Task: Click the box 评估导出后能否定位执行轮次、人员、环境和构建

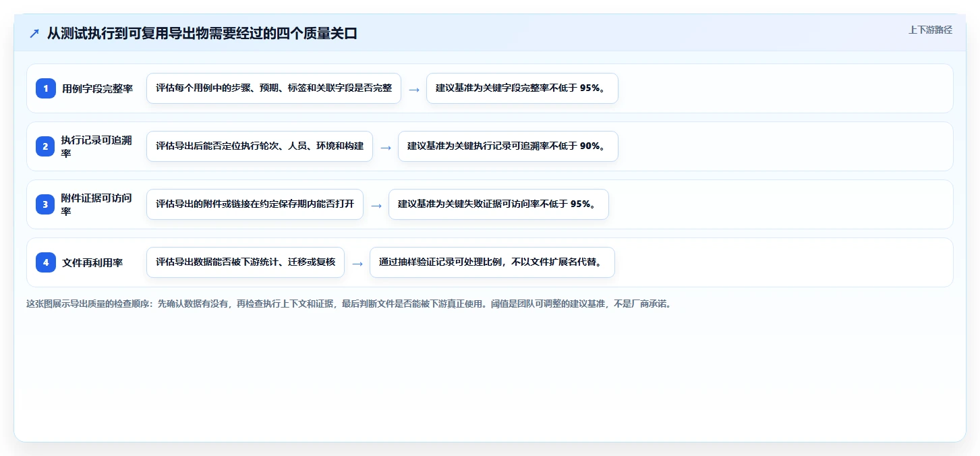Action: [260, 146]
